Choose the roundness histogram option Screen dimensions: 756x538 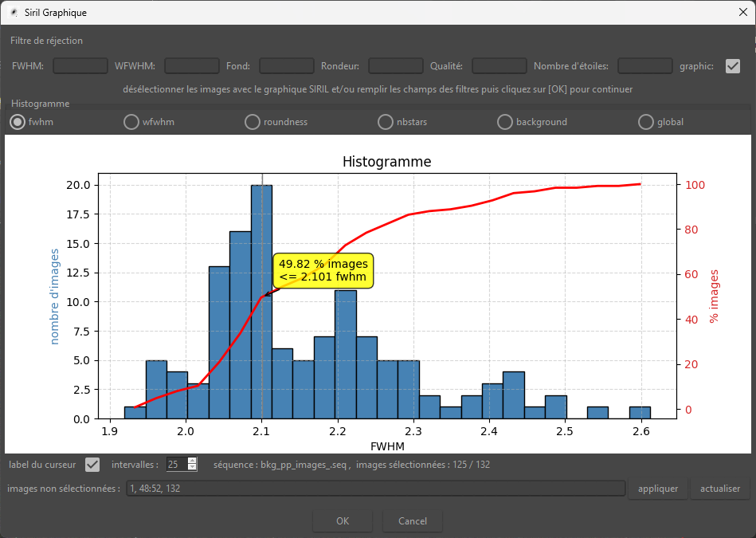(x=253, y=122)
